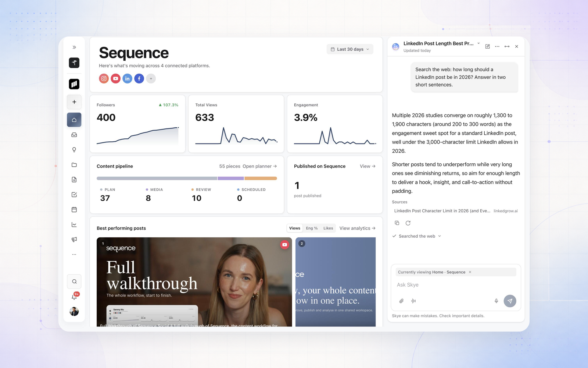Click the LinkedIn platform icon
The image size is (588, 368).
click(x=128, y=78)
